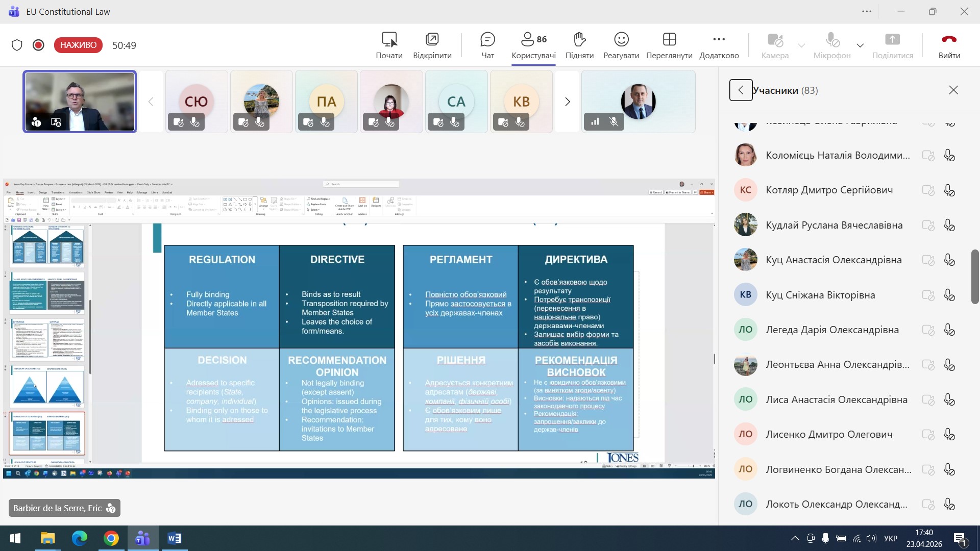This screenshot has height=551, width=980.
Task: Toggle the Камера on or off
Action: 775,45
